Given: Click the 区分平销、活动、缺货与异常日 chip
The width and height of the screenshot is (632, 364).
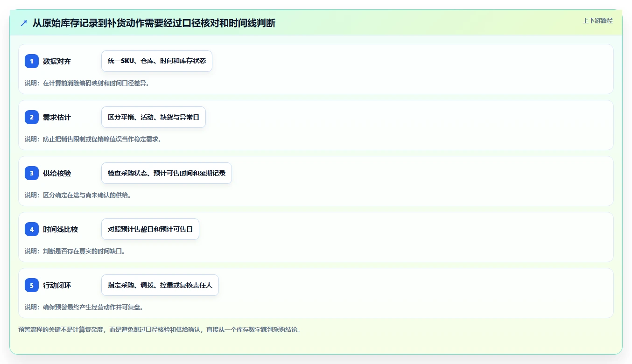Looking at the screenshot, I should [154, 117].
